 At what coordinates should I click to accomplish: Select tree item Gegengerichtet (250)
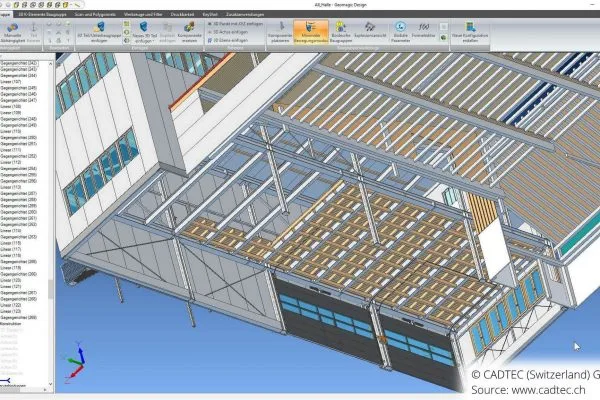pos(19,137)
